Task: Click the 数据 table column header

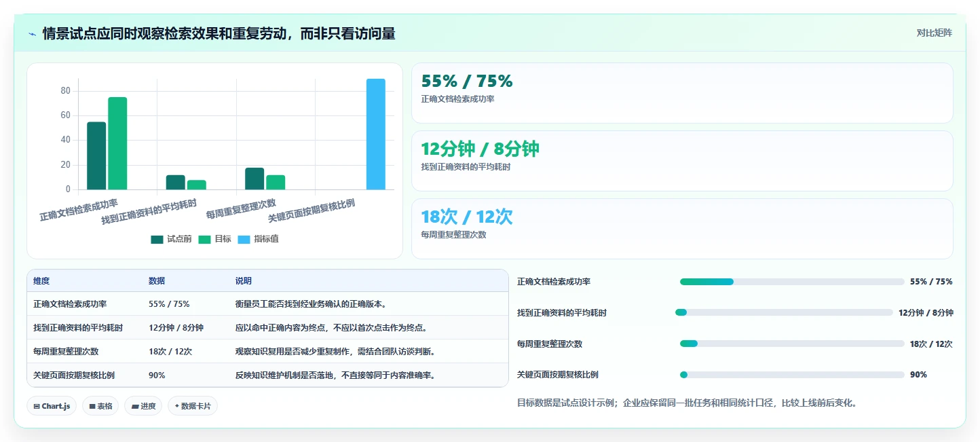Action: tap(157, 281)
